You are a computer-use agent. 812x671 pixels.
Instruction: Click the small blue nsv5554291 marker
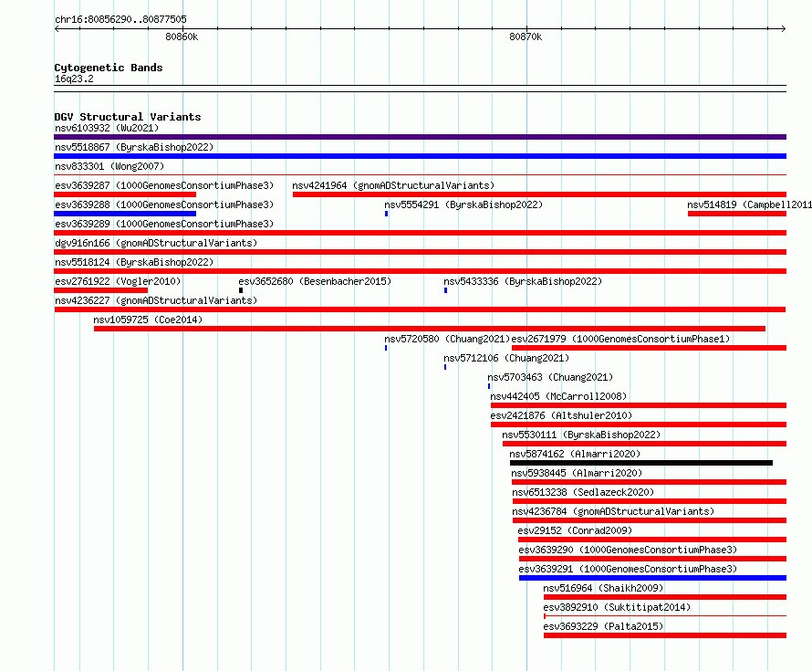386,214
